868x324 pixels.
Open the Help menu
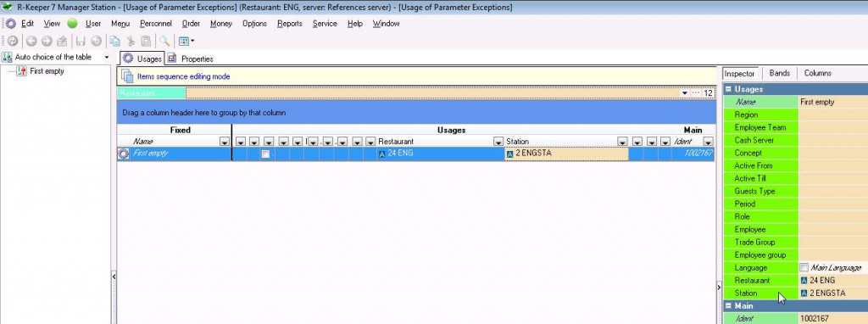[355, 24]
